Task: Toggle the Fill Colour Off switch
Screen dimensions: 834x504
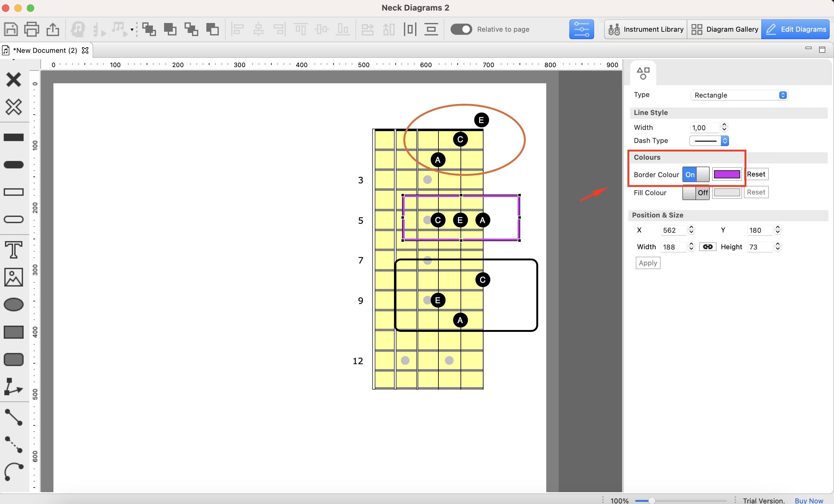Action: [x=695, y=193]
